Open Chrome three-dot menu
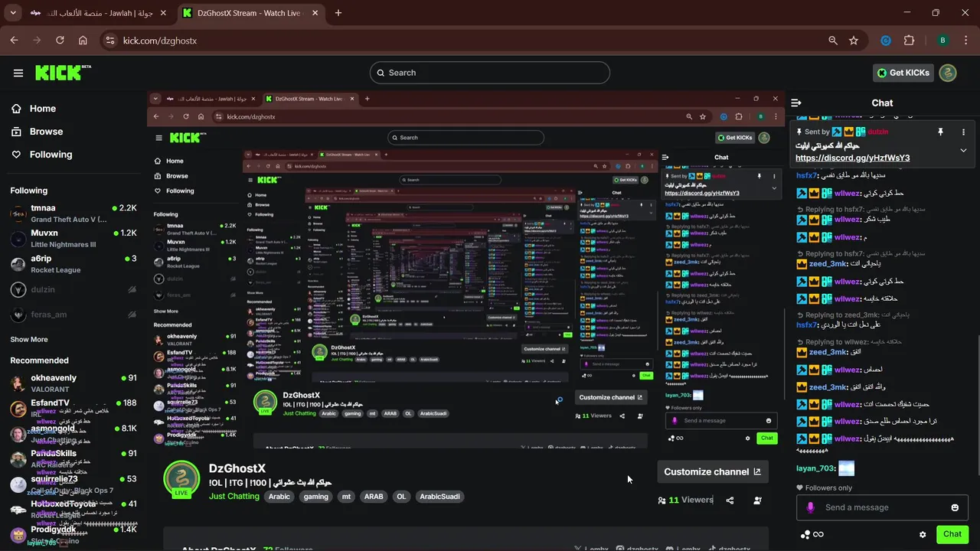The width and height of the screenshot is (980, 551). (x=965, y=41)
